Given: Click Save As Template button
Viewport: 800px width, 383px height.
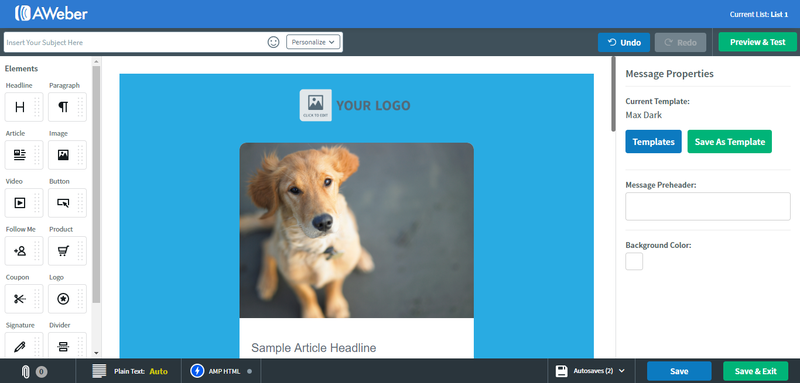Looking at the screenshot, I should (730, 142).
